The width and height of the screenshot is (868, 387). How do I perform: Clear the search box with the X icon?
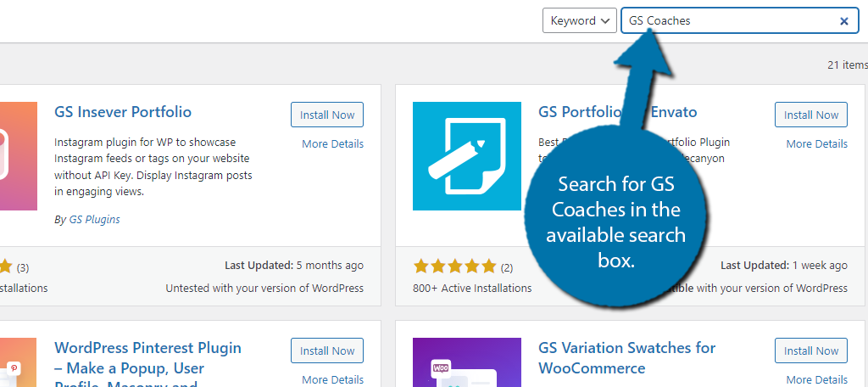[844, 21]
